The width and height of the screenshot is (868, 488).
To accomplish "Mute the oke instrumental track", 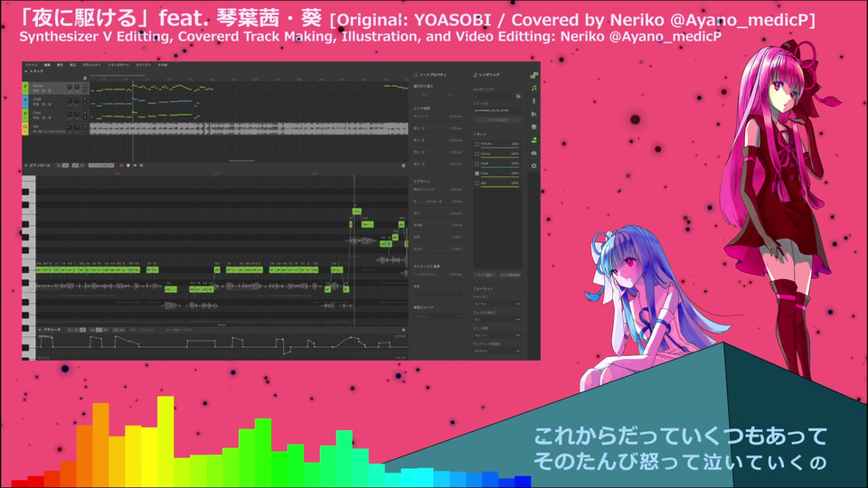I will coord(85,127).
